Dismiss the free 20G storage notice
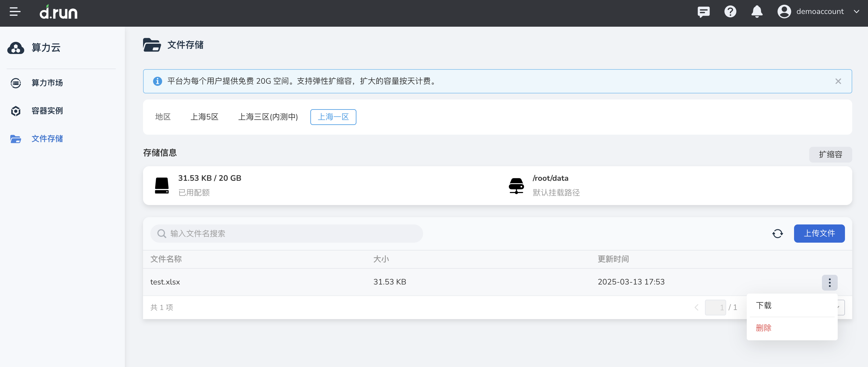The image size is (868, 367). click(838, 81)
